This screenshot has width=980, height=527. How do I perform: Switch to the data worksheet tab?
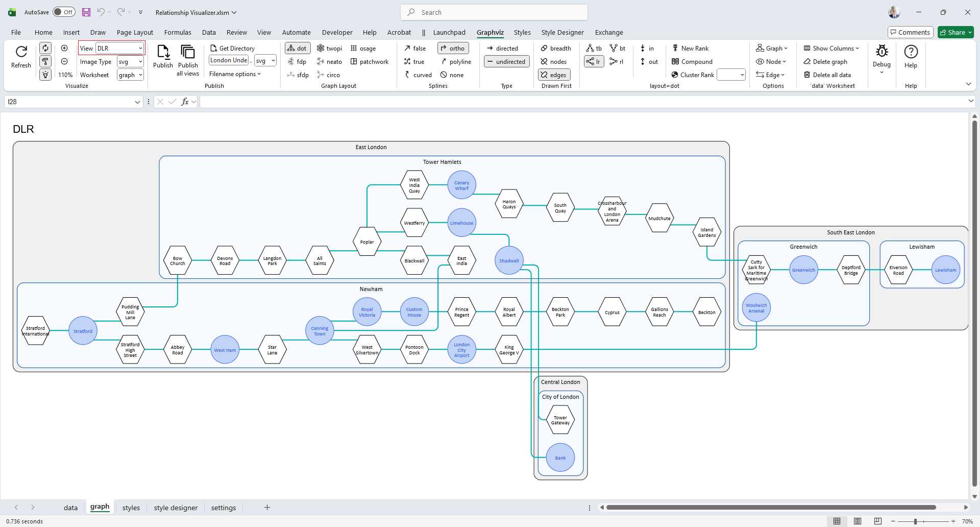tap(70, 508)
